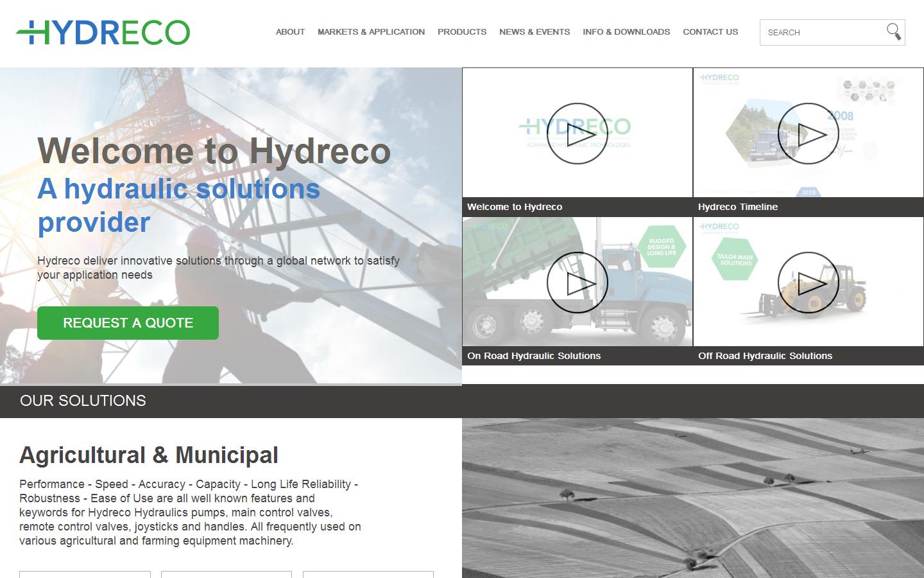924x578 pixels.
Task: Select the ABOUT menu item
Action: click(290, 31)
